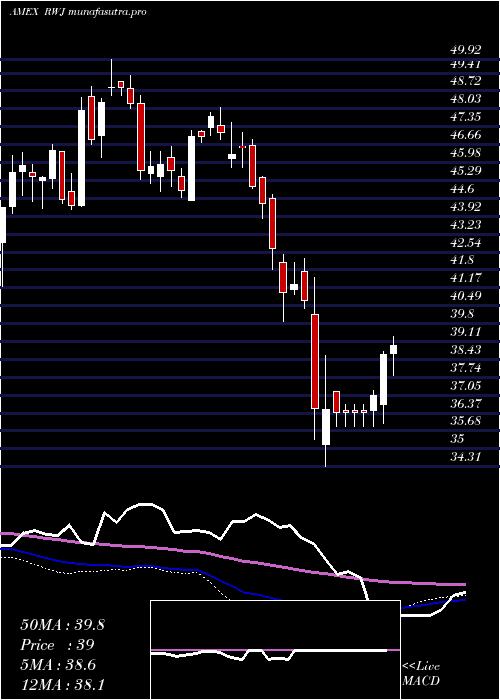Select the 49.92 price axis label
This screenshot has height=700, width=500.
coord(466,49)
